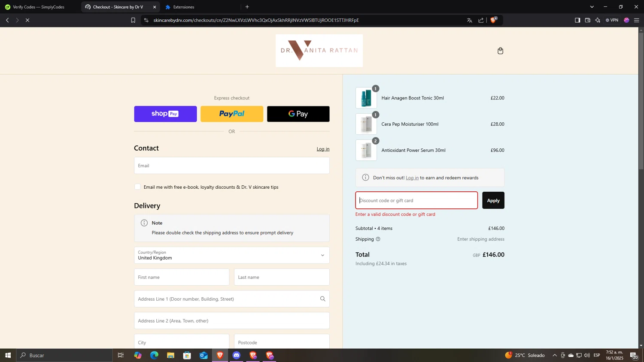Switch to Verify Codes — SimplyCodes tab
The height and width of the screenshot is (362, 644).
tap(39, 7)
